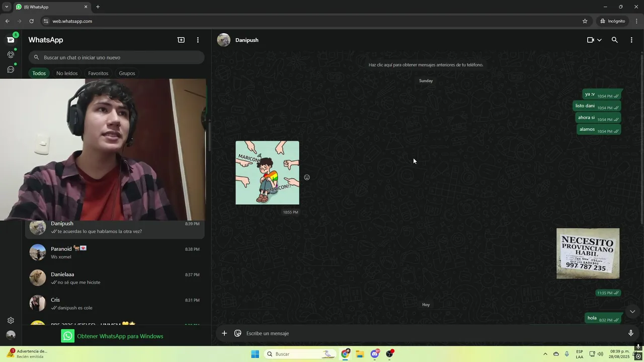The height and width of the screenshot is (362, 644).
Task: Open Chrome three-dot menu
Action: point(636,21)
